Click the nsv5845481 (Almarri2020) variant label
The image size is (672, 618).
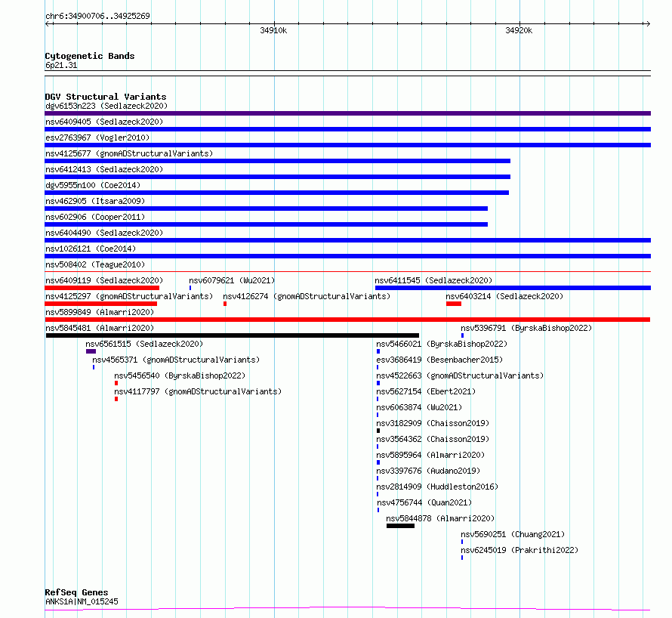click(100, 328)
